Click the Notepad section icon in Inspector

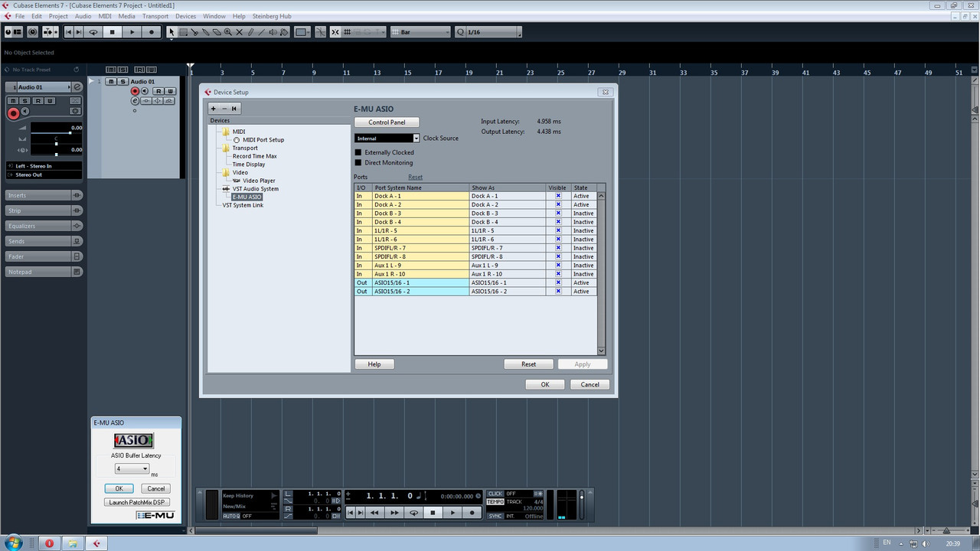click(x=77, y=272)
